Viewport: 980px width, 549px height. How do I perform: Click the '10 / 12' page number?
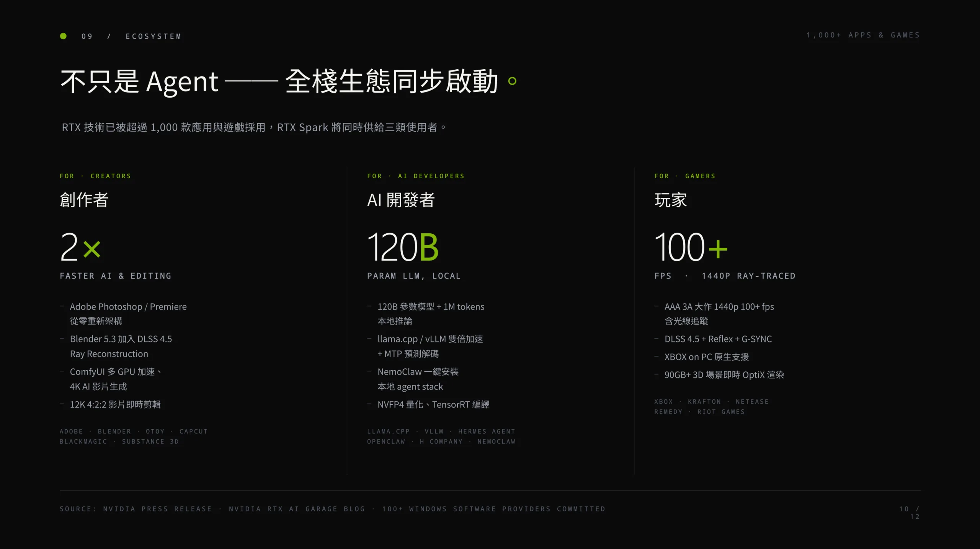pyautogui.click(x=910, y=513)
